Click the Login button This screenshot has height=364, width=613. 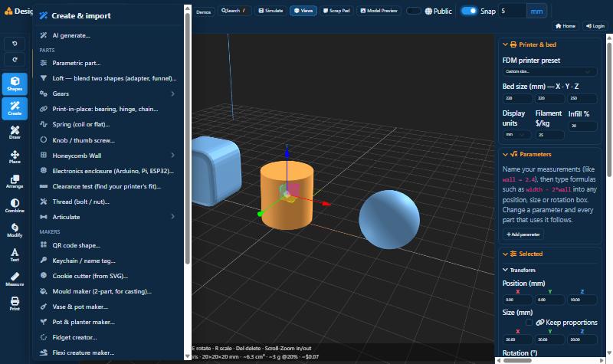(x=595, y=26)
